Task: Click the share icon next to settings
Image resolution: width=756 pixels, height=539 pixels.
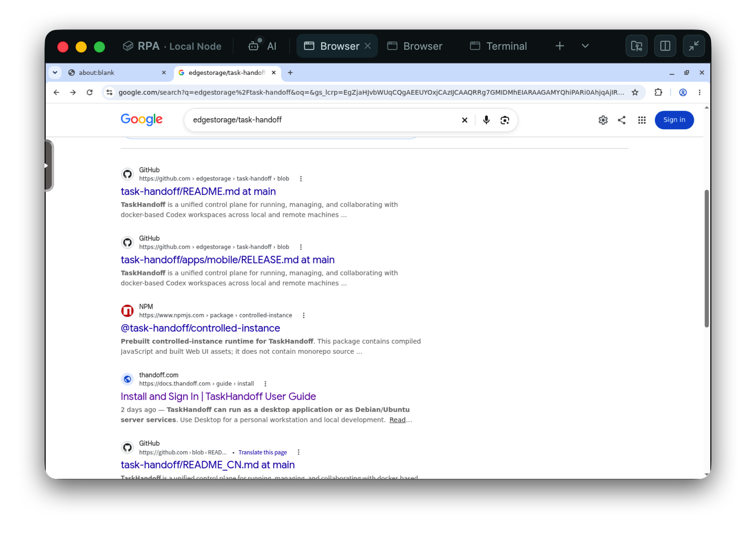Action: (x=622, y=120)
